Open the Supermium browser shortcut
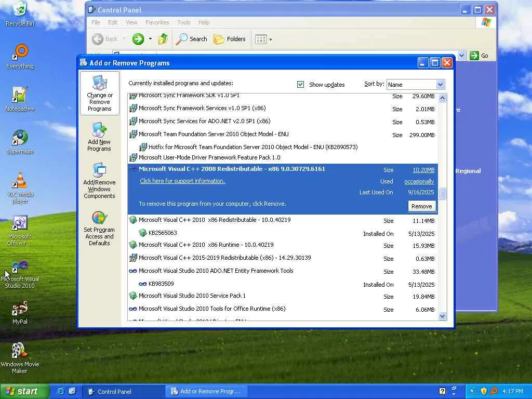 click(x=20, y=142)
